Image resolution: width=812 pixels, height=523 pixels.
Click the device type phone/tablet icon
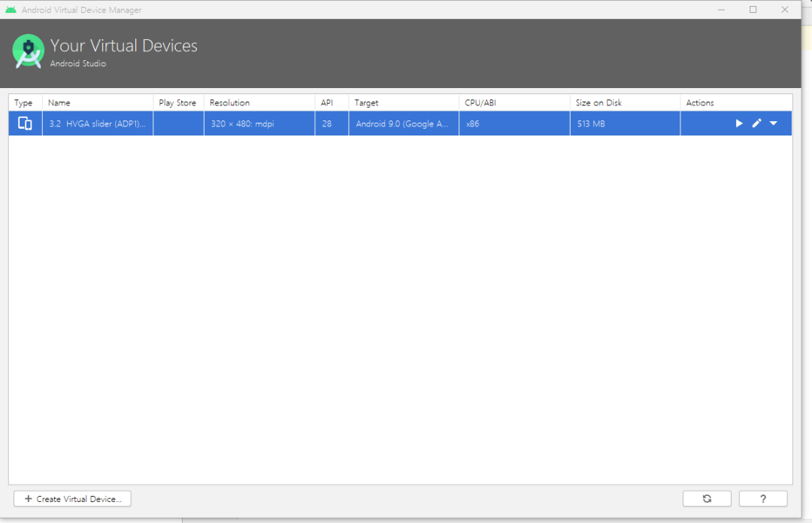point(25,123)
